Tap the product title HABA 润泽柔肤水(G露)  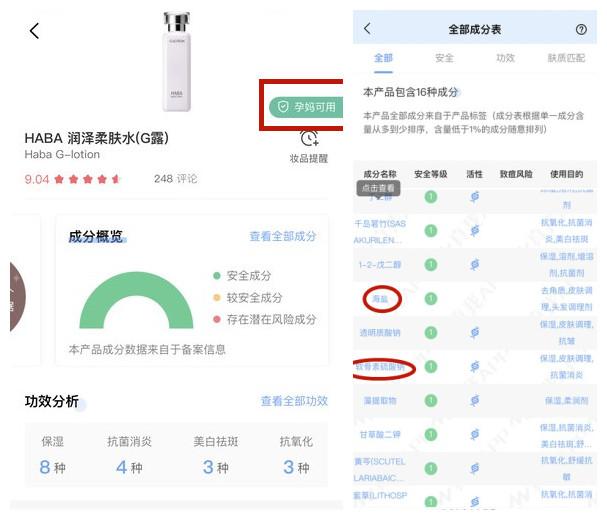[96, 138]
